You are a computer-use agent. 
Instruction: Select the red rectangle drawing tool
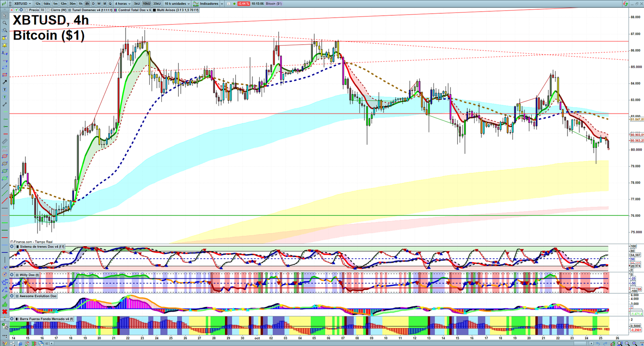point(4,75)
